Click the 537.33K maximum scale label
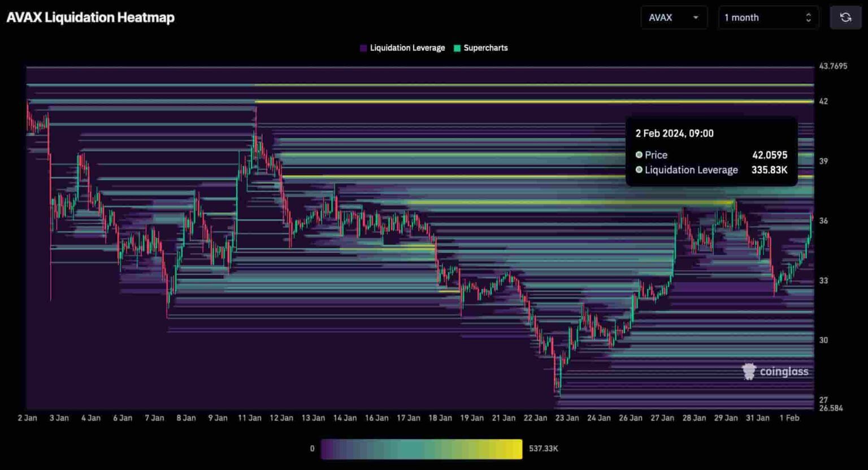The width and height of the screenshot is (868, 470). pyautogui.click(x=543, y=449)
